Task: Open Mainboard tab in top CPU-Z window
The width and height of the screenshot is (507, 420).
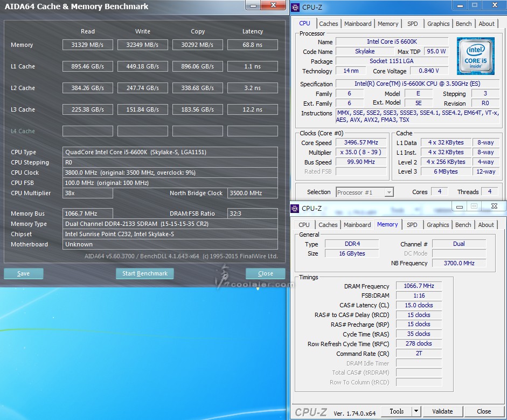Action: (358, 24)
